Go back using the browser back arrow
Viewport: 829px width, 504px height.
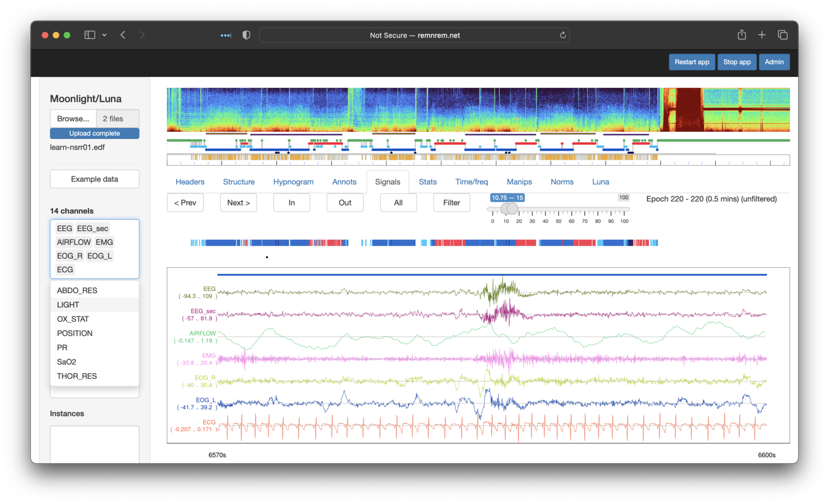(x=123, y=35)
